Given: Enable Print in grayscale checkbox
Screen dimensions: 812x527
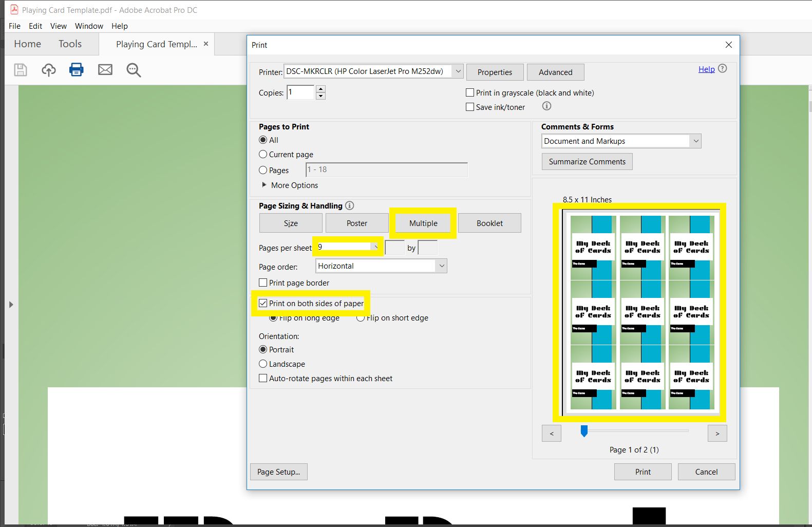Looking at the screenshot, I should coord(470,93).
